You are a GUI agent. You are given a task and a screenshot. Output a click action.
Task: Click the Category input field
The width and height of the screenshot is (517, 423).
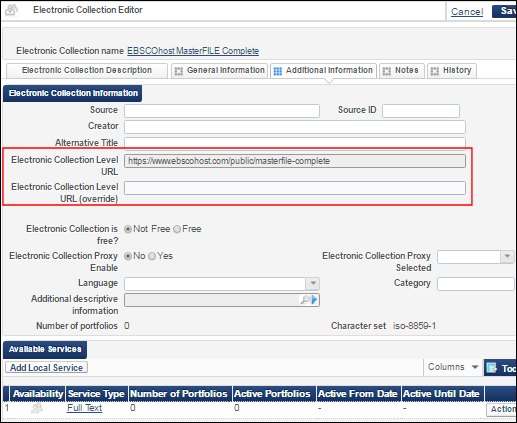476,284
